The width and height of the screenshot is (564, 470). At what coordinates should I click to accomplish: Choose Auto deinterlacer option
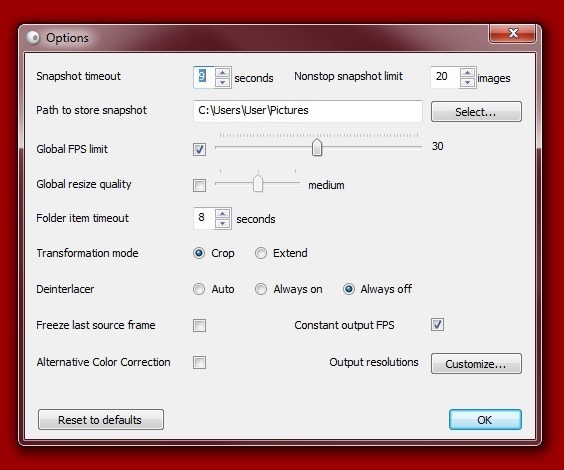click(x=199, y=289)
